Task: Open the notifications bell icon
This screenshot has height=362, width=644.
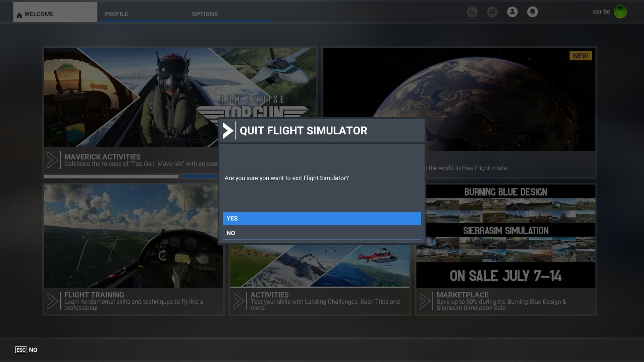Action: [x=532, y=12]
